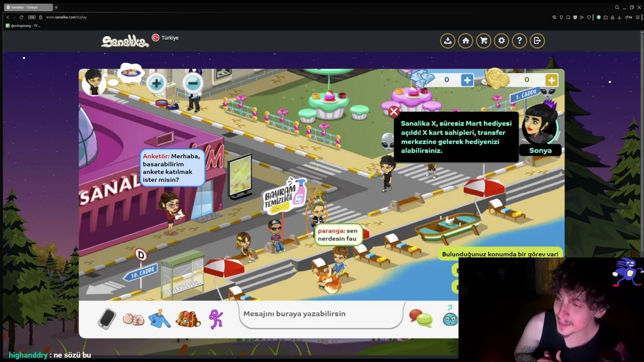Zoom in with the plus magnifier
The height and width of the screenshot is (362, 644).
156,83
